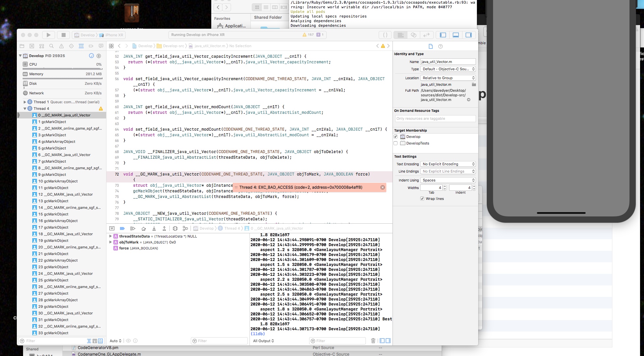Open the Find navigator magnifying glass
This screenshot has width=644, height=356.
[51, 46]
